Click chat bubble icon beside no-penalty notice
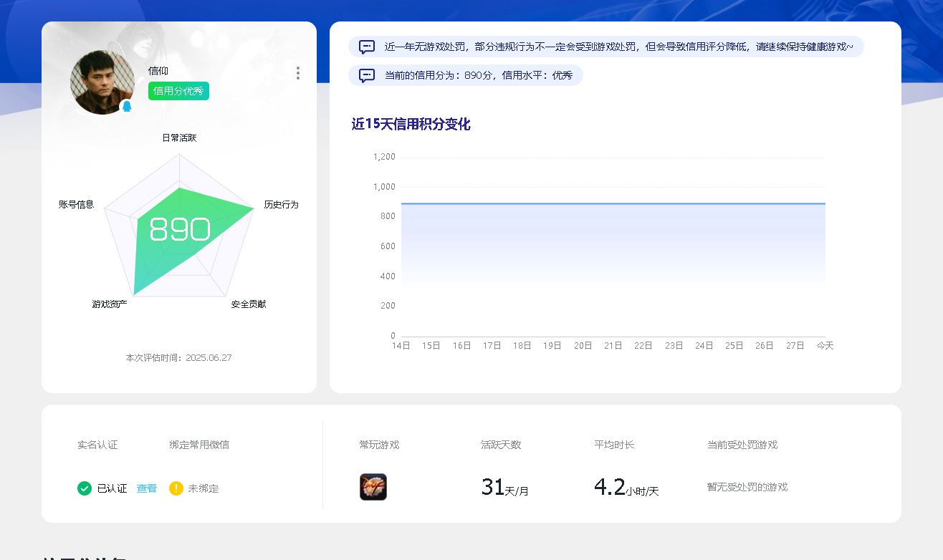Viewport: 943px width, 560px height. [x=367, y=47]
